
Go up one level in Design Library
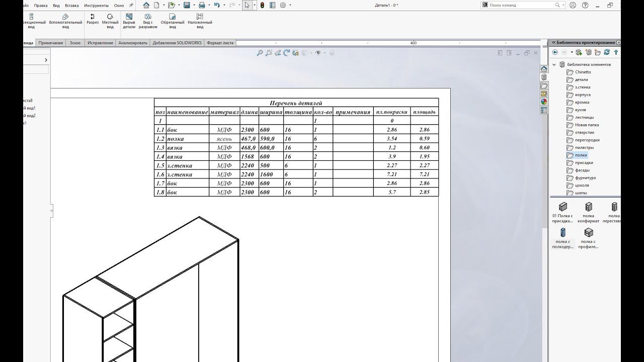616,52
